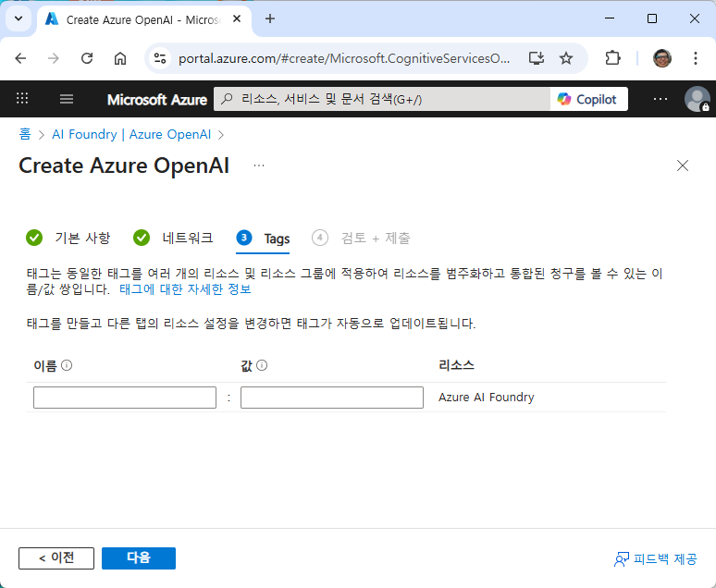
Task: Maximize the browser window
Action: 652,18
